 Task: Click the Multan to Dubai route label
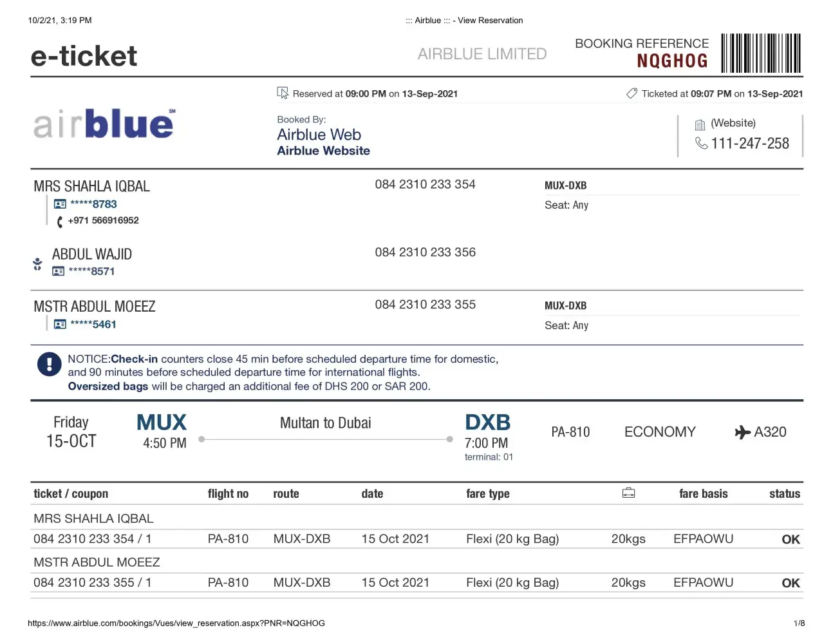click(x=326, y=423)
